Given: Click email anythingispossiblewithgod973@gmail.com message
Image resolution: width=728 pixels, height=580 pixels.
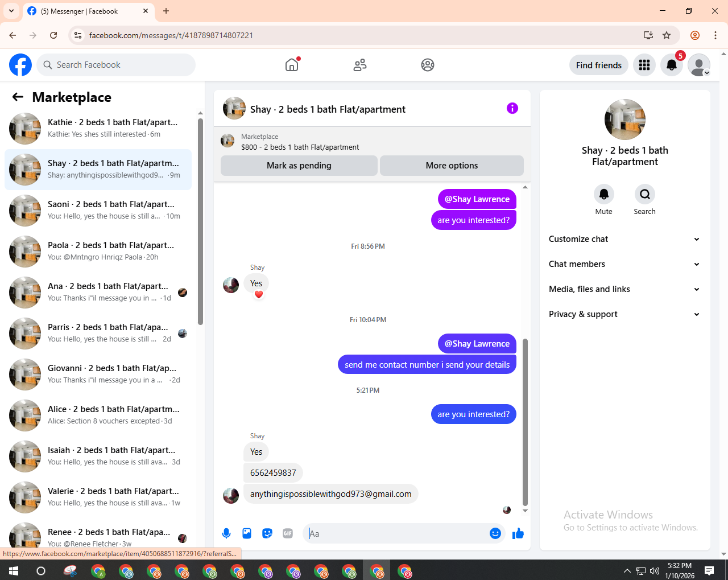Looking at the screenshot, I should coord(331,494).
